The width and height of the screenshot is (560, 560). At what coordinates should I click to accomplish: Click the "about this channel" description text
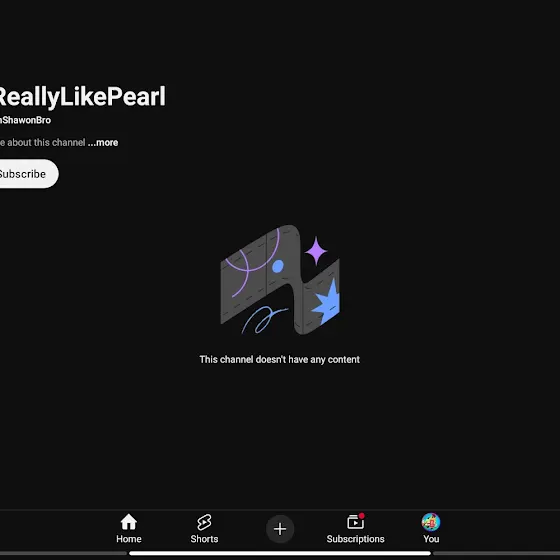click(x=46, y=142)
